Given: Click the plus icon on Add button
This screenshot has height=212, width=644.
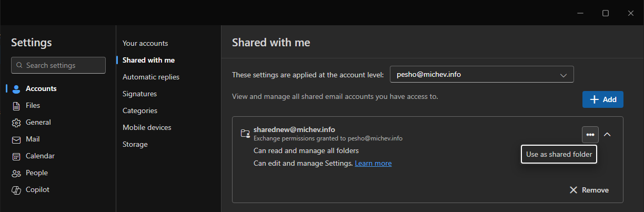Looking at the screenshot, I should pos(595,99).
